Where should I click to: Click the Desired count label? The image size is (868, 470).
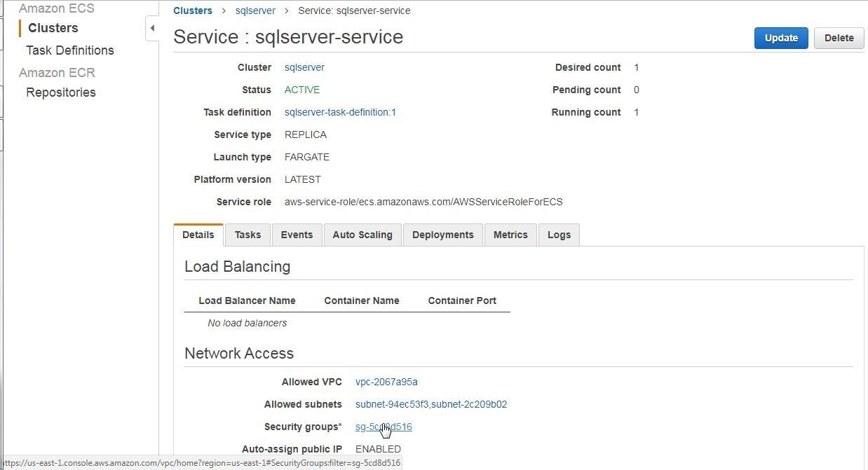coord(588,67)
